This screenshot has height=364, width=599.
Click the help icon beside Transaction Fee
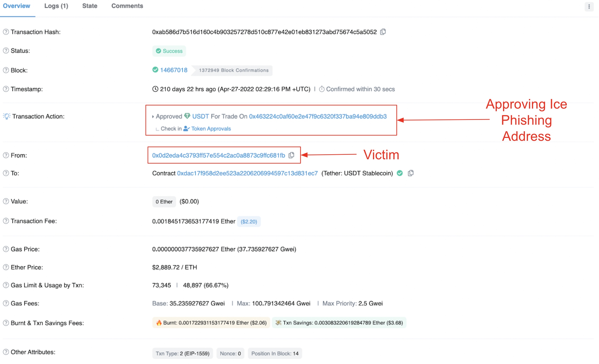tap(6, 221)
